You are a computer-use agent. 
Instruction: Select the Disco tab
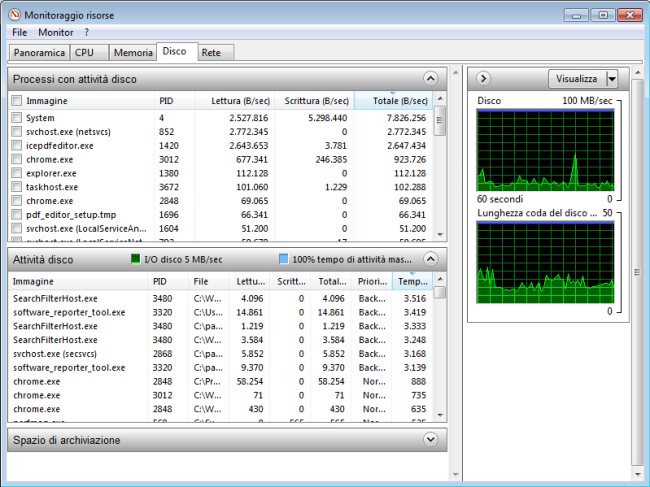[177, 51]
